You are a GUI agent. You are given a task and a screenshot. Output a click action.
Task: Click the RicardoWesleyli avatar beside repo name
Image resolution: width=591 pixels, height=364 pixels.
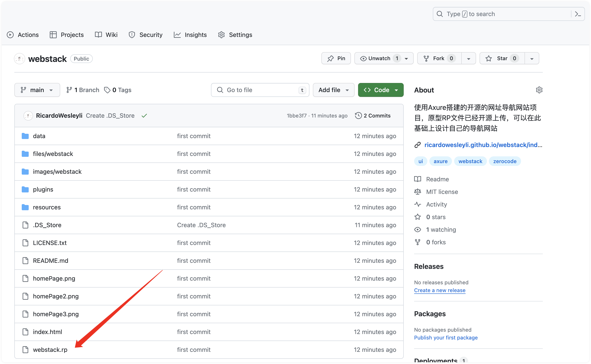[20, 59]
